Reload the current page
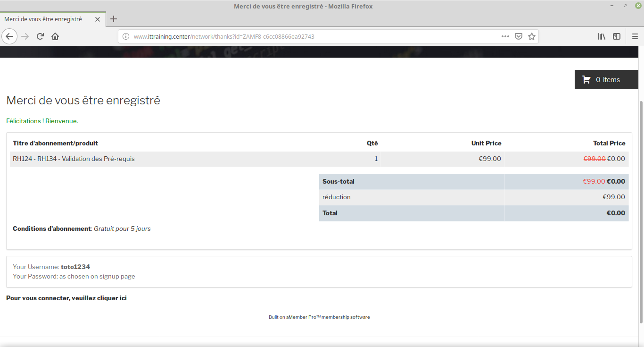The image size is (644, 347). point(40,36)
